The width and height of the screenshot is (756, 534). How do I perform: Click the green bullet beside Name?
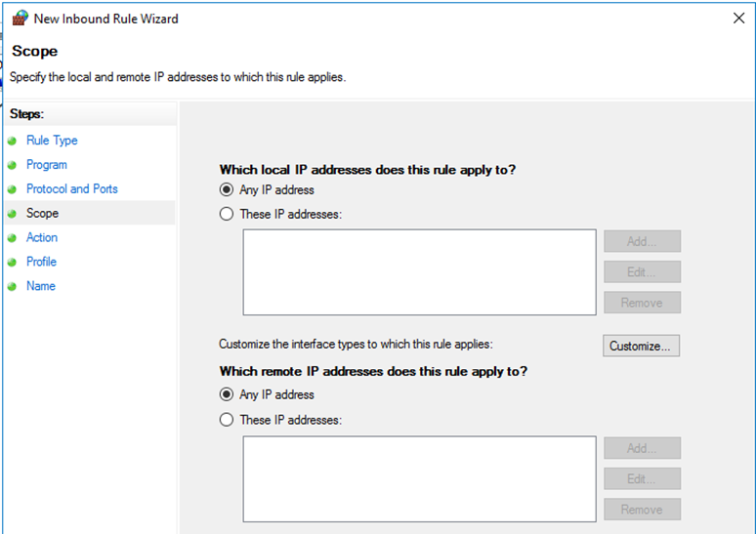(x=12, y=286)
